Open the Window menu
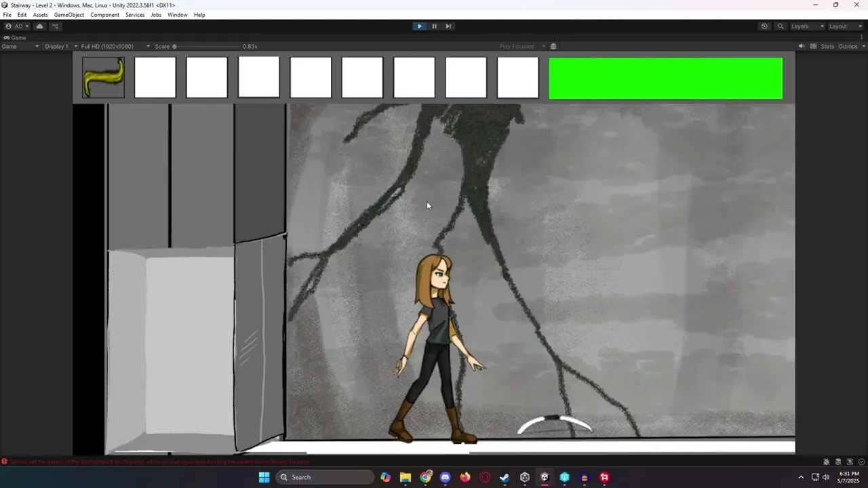Viewport: 868px width, 488px height. (x=178, y=15)
